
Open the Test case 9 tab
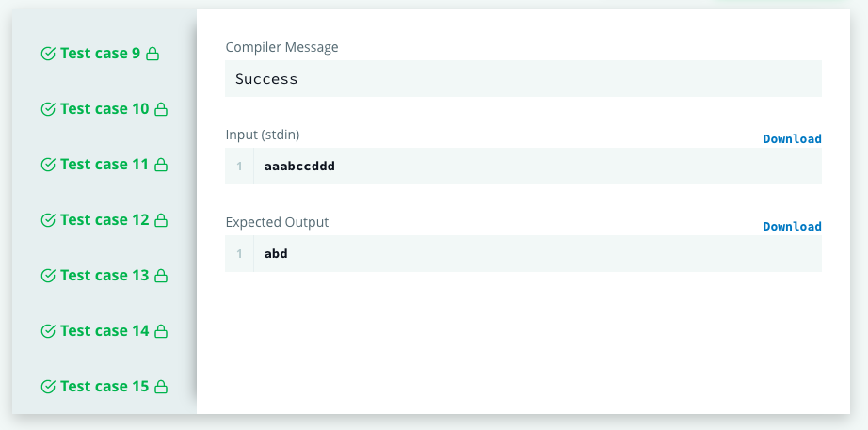[x=100, y=53]
